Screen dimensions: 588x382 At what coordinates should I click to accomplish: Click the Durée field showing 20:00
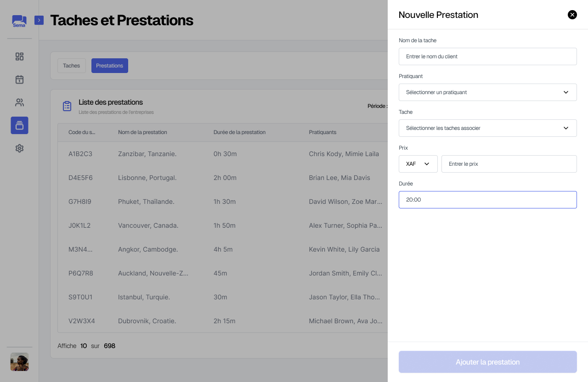(x=487, y=200)
